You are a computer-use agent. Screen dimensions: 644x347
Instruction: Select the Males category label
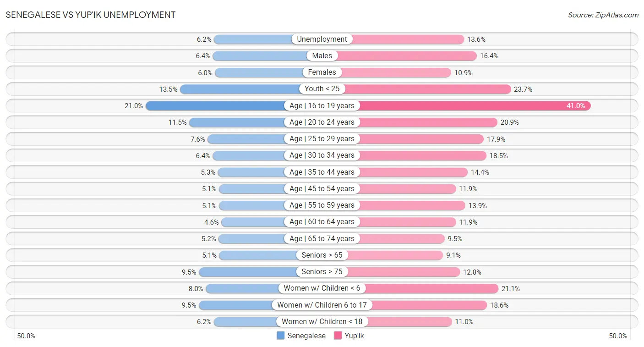[322, 56]
